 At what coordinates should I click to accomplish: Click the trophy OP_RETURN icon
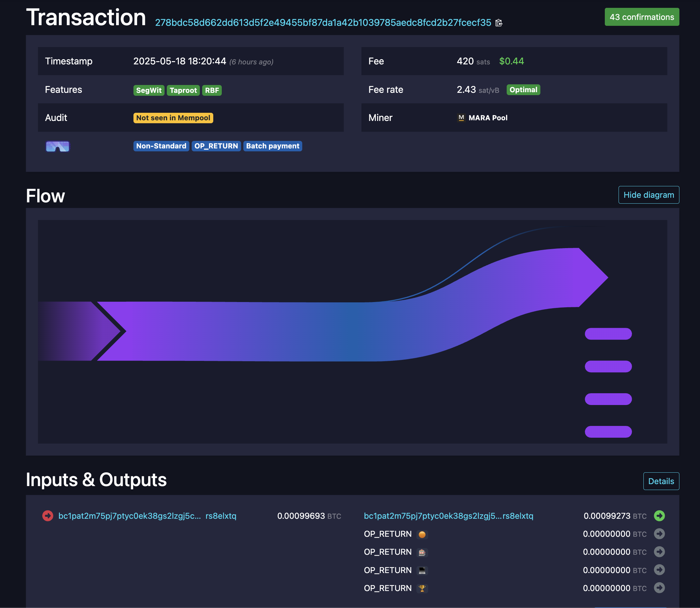point(422,588)
